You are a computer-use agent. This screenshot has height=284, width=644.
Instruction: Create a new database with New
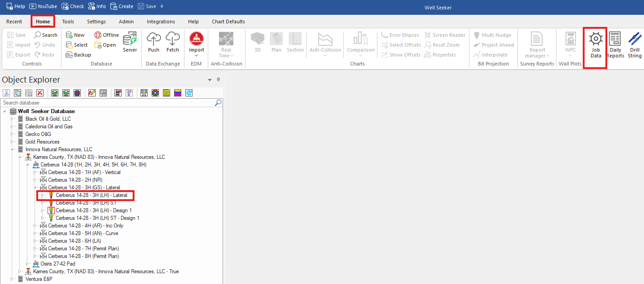[x=75, y=35]
